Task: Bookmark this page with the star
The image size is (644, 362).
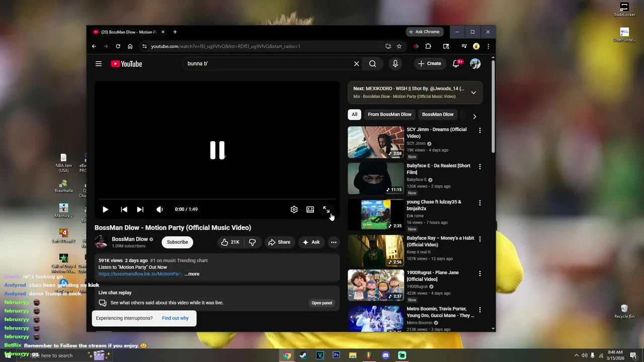Action: click(x=399, y=46)
